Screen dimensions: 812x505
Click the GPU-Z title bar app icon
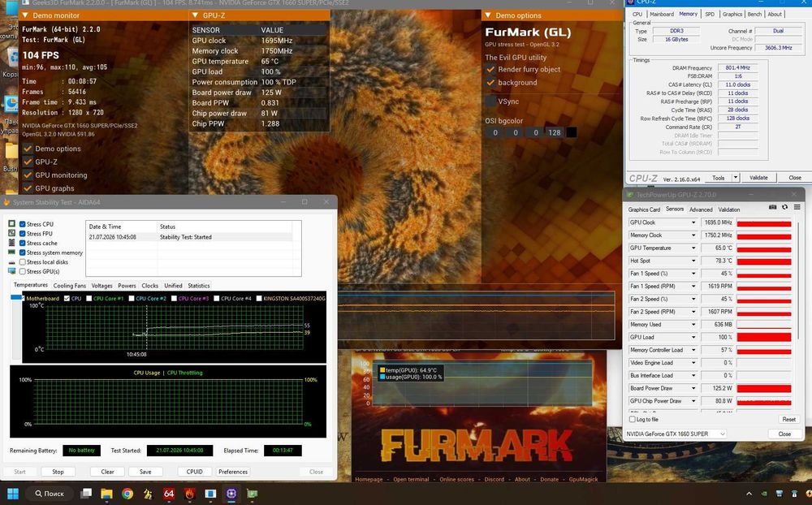[x=630, y=195]
